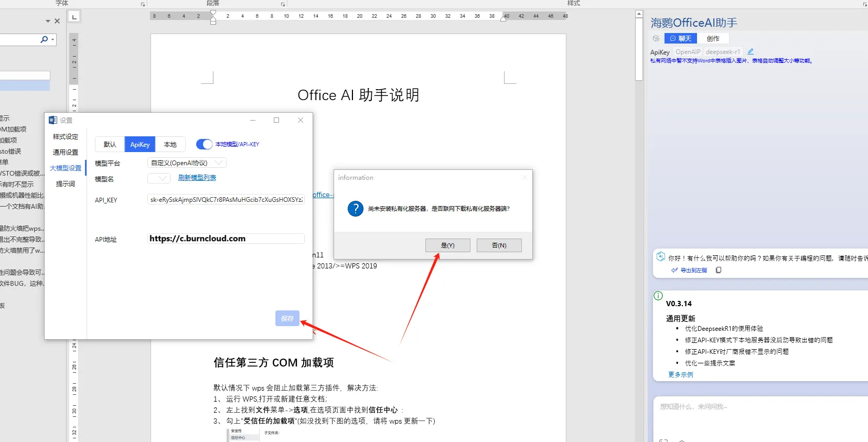Click the 刷新模型列表 link
Image resolution: width=868 pixels, height=442 pixels.
click(x=197, y=178)
